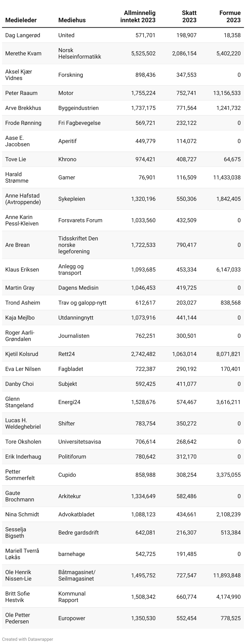
Task: Select Sykepleien in the Mediehus column
Action: tap(72, 199)
